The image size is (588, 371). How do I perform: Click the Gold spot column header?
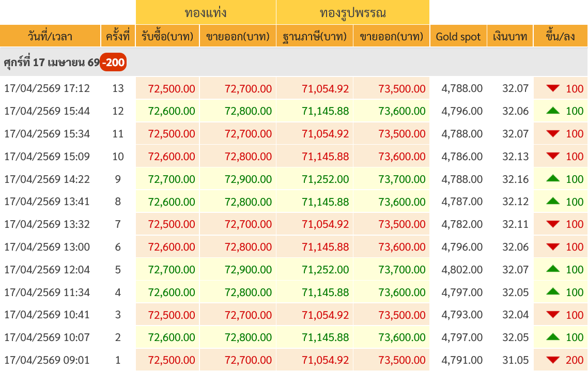click(458, 36)
